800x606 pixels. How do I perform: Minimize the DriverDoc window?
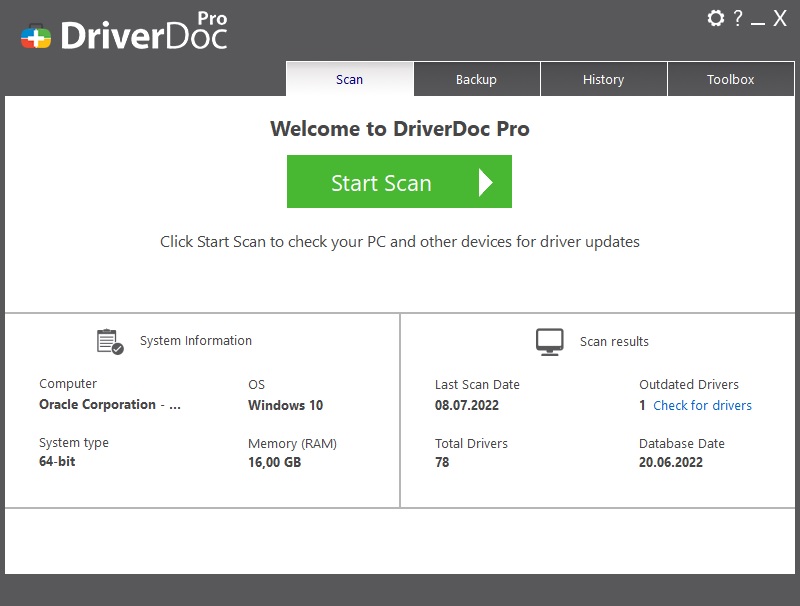tap(758, 23)
